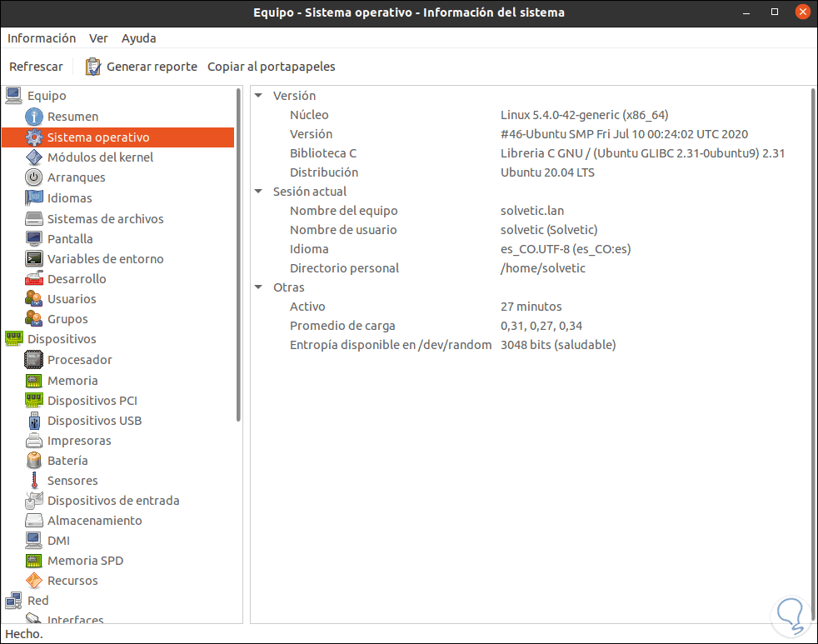Open Arranques power icon entry

[x=33, y=177]
